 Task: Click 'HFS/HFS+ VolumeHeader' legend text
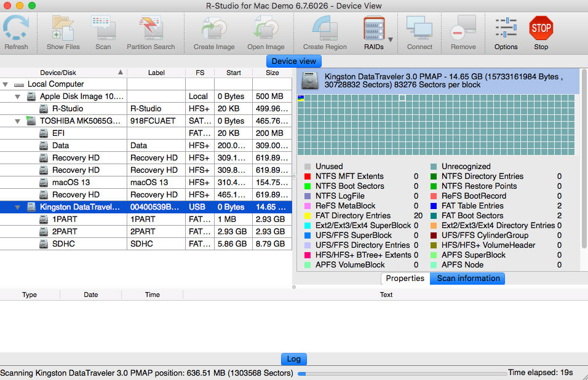click(488, 245)
